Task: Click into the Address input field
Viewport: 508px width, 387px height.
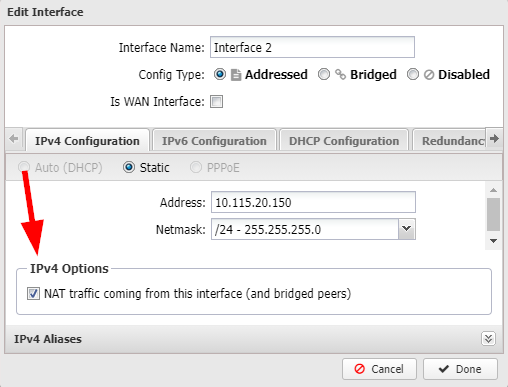Action: 313,202
